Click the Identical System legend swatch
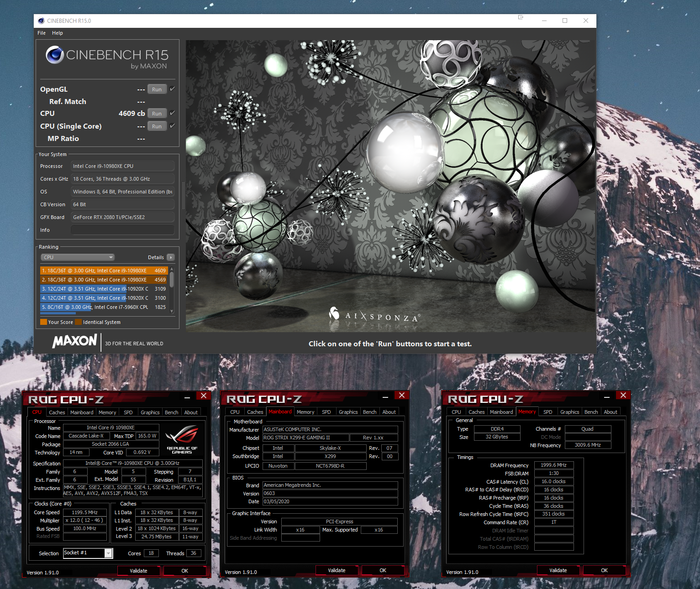The height and width of the screenshot is (589, 700). coord(78,322)
